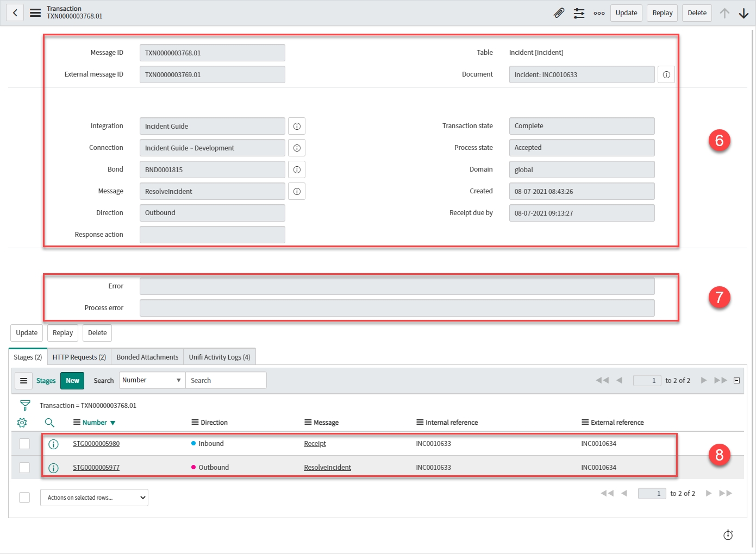Preview record STG0000005980 info icon
Image resolution: width=756 pixels, height=554 pixels.
tap(53, 444)
